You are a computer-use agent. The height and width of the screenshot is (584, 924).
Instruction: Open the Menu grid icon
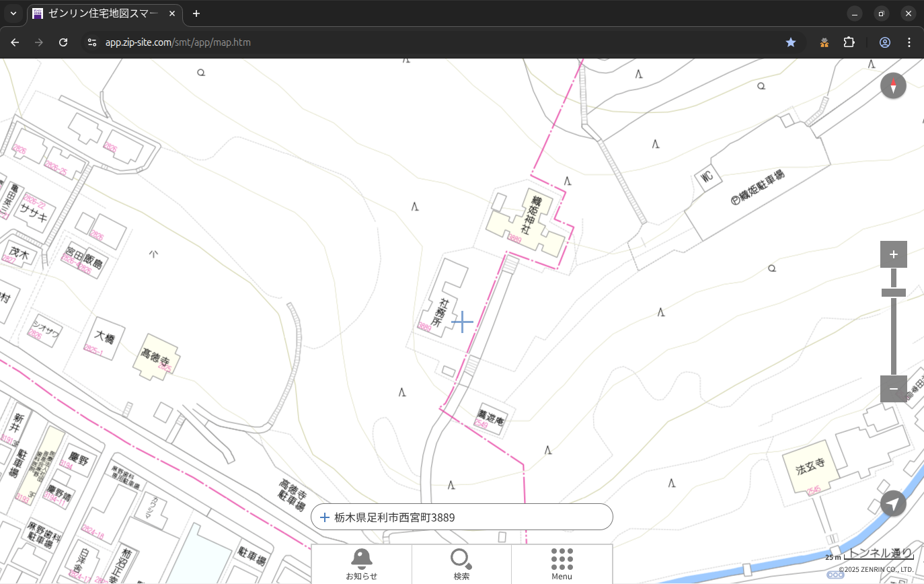point(562,564)
